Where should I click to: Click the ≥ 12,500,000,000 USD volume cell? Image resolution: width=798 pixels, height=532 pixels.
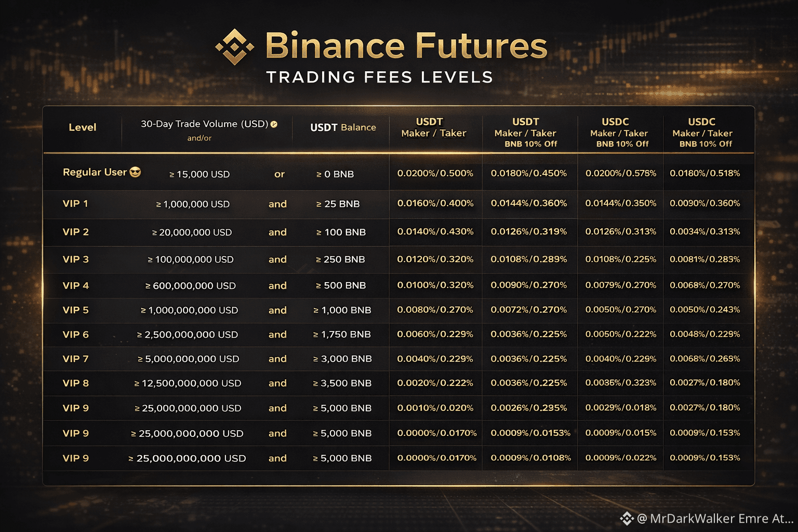(x=188, y=383)
